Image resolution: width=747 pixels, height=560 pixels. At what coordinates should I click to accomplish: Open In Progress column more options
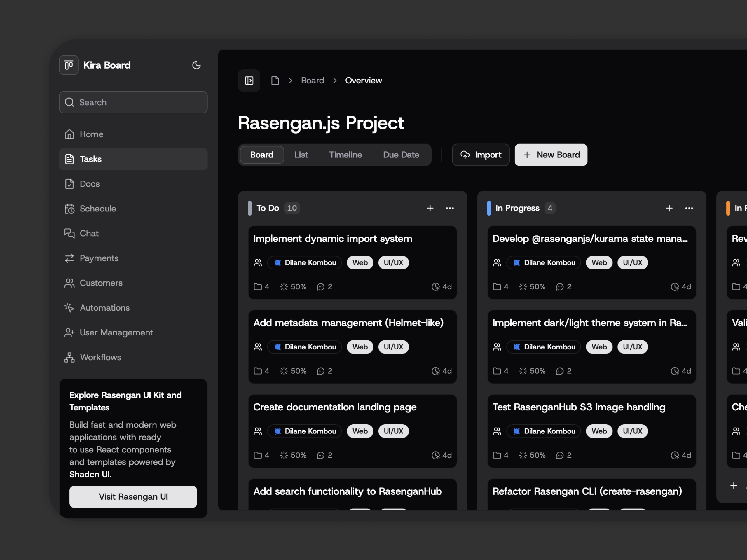pos(689,208)
